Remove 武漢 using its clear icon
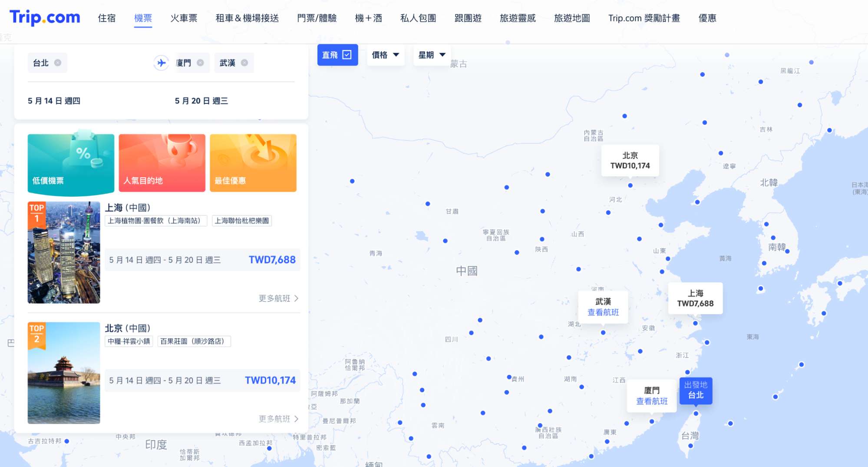 coord(244,63)
